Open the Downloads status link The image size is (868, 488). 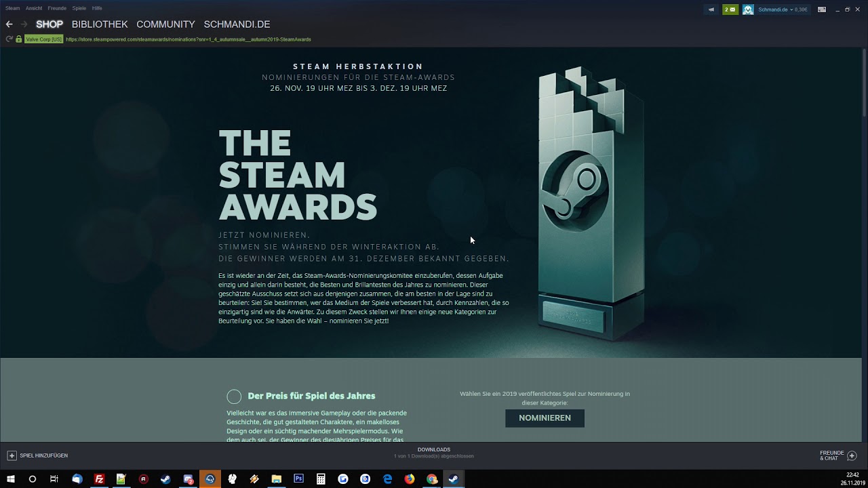tap(434, 453)
